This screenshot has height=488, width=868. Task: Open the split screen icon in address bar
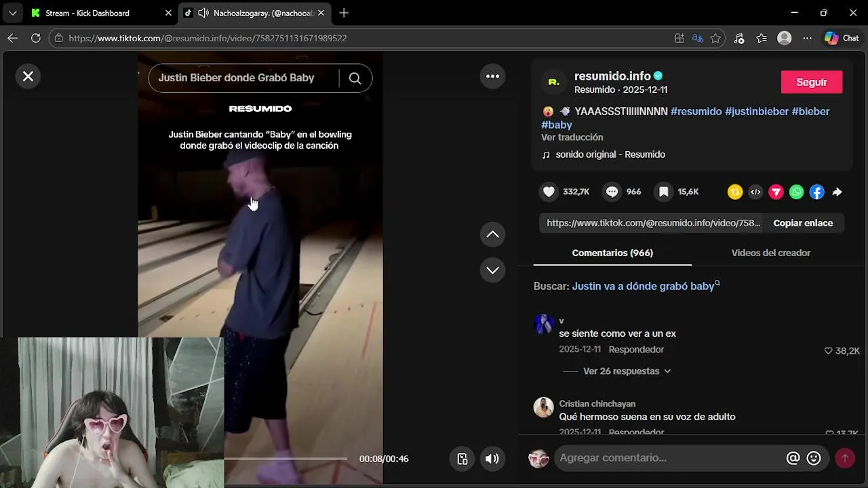click(x=679, y=39)
